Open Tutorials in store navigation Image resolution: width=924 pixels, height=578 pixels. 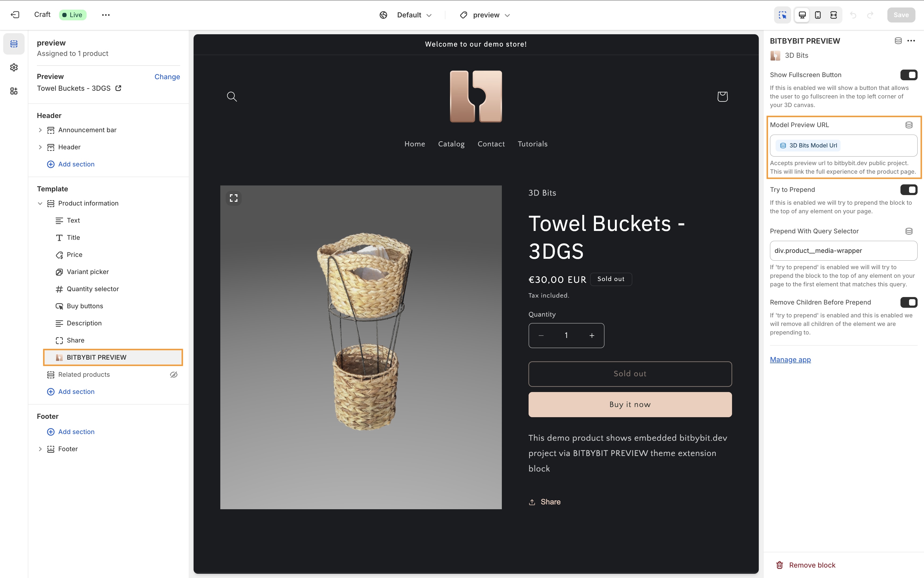(x=533, y=144)
